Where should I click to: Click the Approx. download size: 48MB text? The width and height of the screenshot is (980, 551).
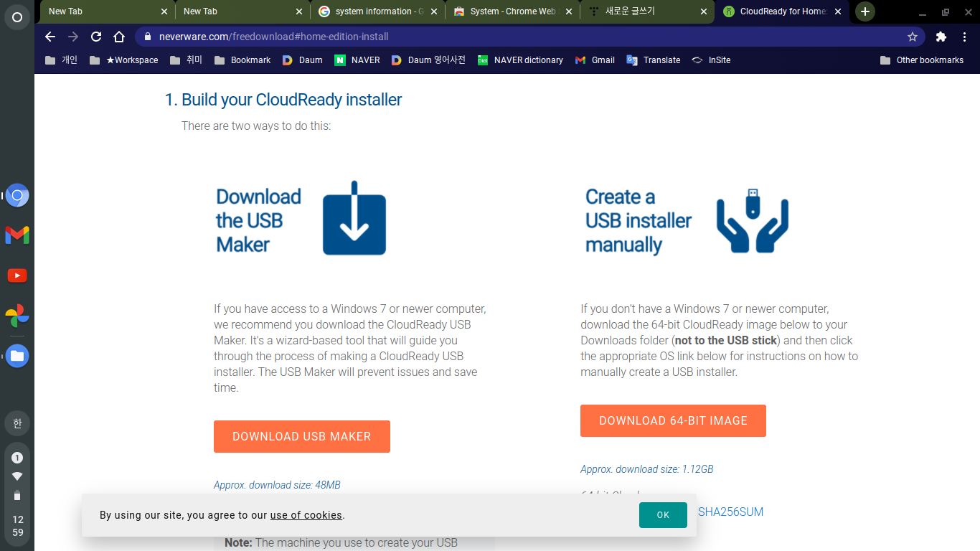click(x=277, y=485)
